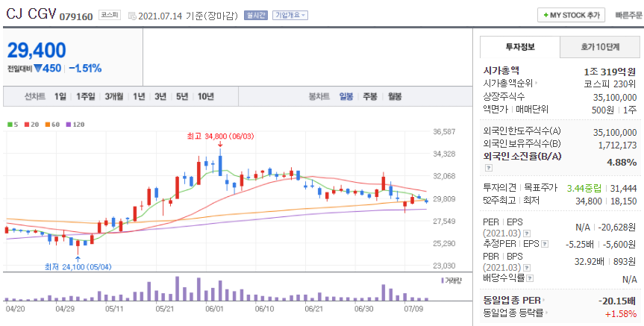Image resolution: width=644 pixels, height=326 pixels.
Task: Click the calendar icon before 2021.07.14
Action: pyautogui.click(x=132, y=16)
